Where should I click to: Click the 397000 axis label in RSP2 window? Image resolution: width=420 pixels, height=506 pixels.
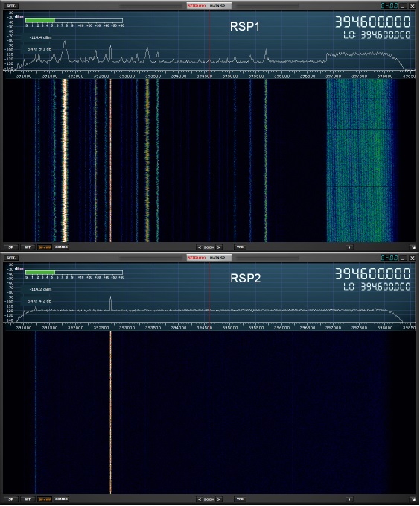coord(333,328)
